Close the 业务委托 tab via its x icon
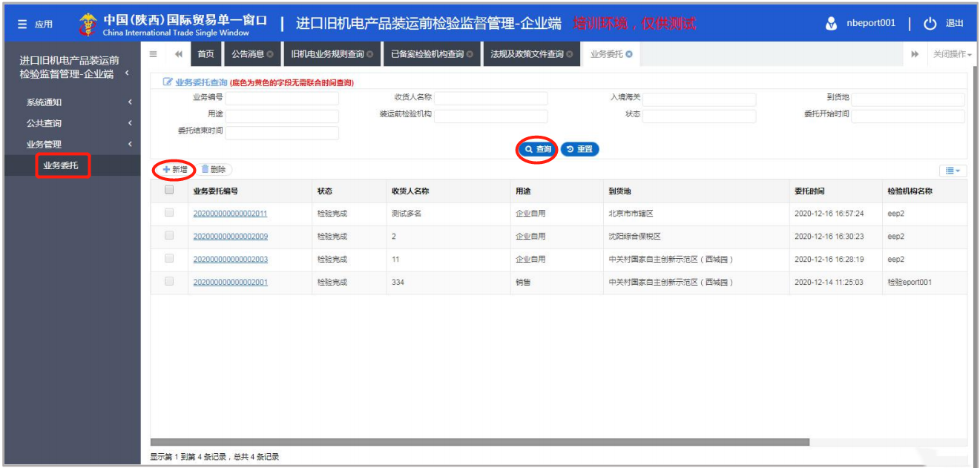This screenshot has width=980, height=468. pos(629,54)
